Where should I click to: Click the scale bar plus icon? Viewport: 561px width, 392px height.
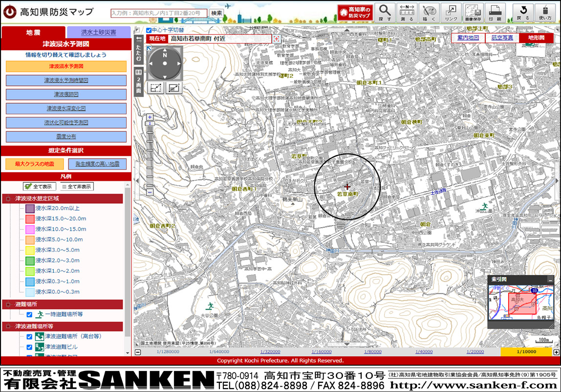point(556,352)
